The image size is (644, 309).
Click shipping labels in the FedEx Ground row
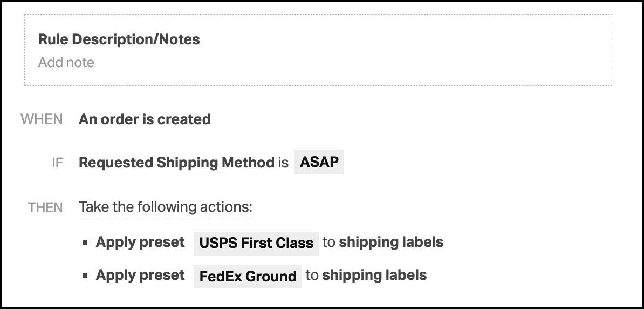point(374,276)
